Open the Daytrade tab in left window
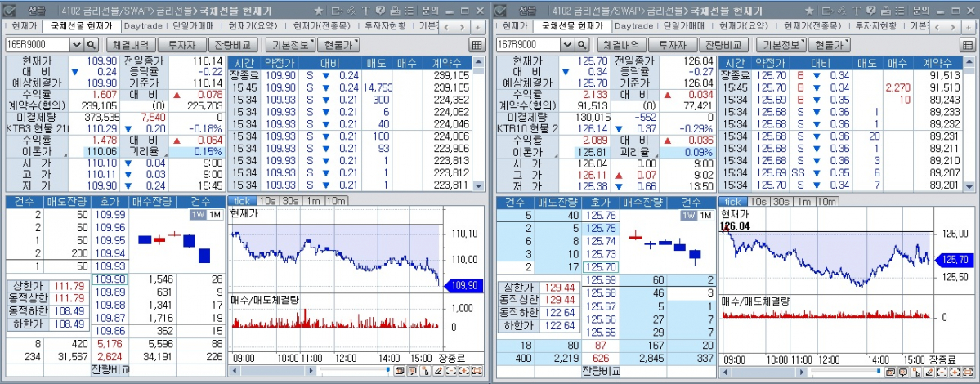Viewport: 980px width, 384px height. pyautogui.click(x=142, y=26)
